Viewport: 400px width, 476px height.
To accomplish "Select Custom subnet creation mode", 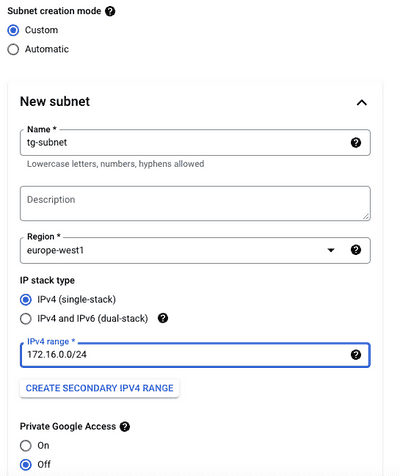I will (13, 30).
